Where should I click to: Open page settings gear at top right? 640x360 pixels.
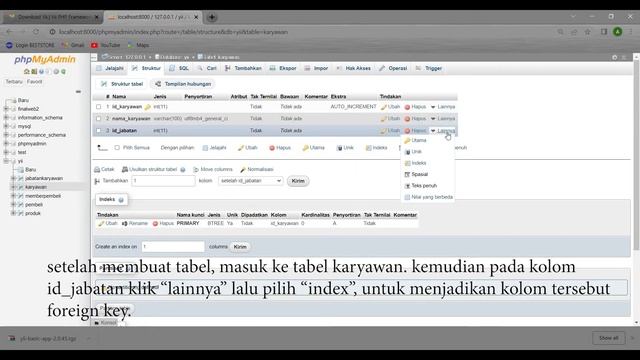coord(615,58)
